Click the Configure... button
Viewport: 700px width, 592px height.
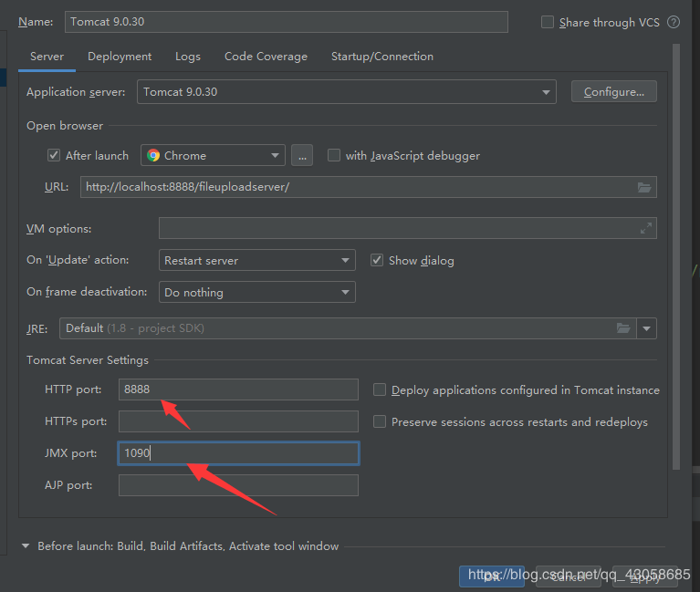[x=614, y=92]
